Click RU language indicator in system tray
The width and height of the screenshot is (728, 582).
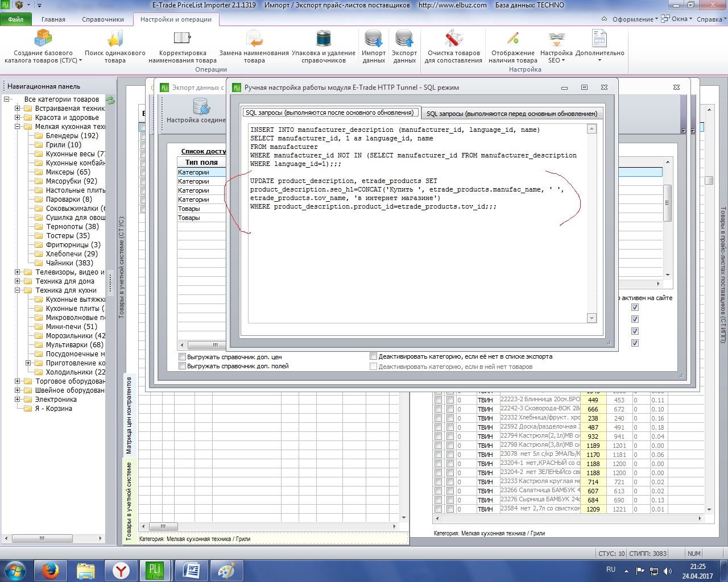click(x=610, y=569)
